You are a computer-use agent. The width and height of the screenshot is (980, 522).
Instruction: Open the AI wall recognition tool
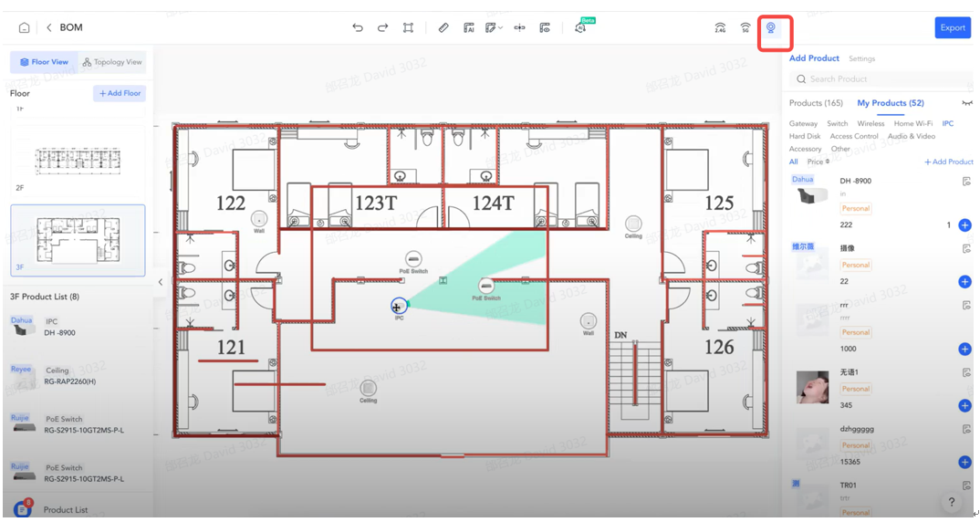tap(469, 27)
